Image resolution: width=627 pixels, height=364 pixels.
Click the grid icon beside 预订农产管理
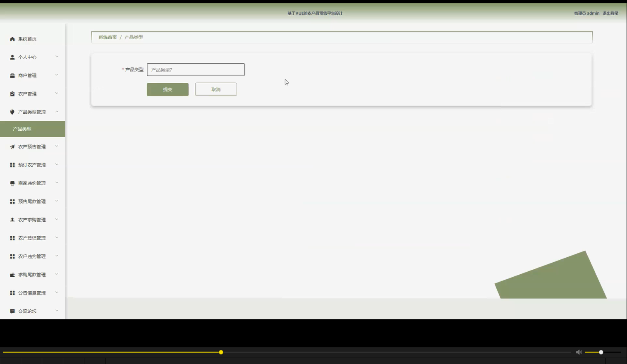[12, 165]
